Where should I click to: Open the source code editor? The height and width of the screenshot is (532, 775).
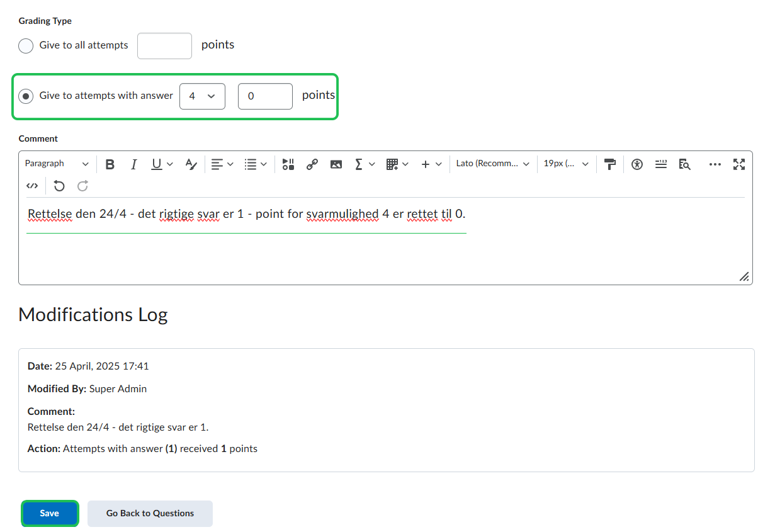tap(32, 186)
